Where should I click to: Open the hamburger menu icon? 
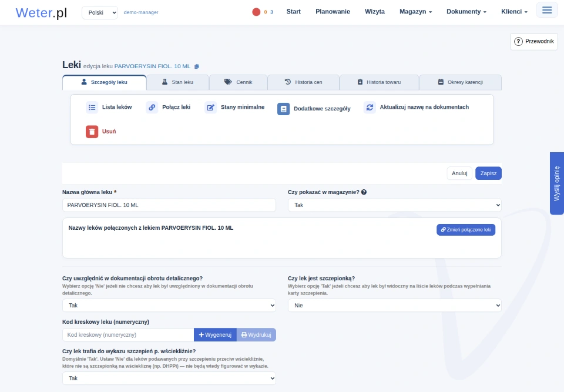pos(547,10)
